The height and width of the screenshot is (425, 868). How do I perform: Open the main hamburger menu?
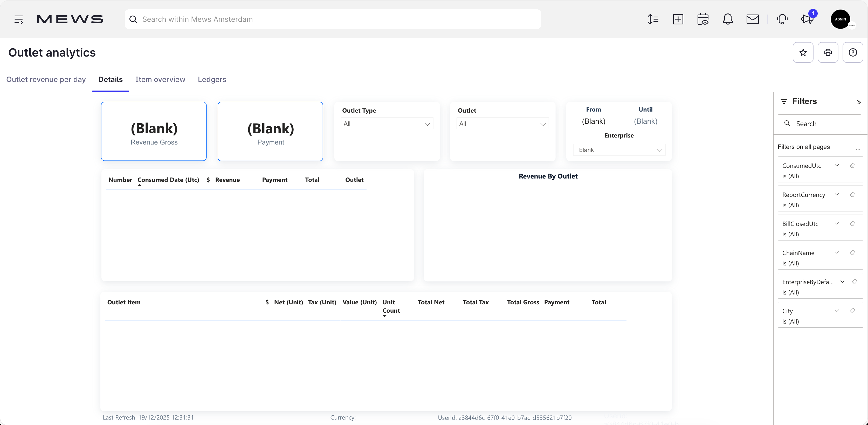point(18,19)
